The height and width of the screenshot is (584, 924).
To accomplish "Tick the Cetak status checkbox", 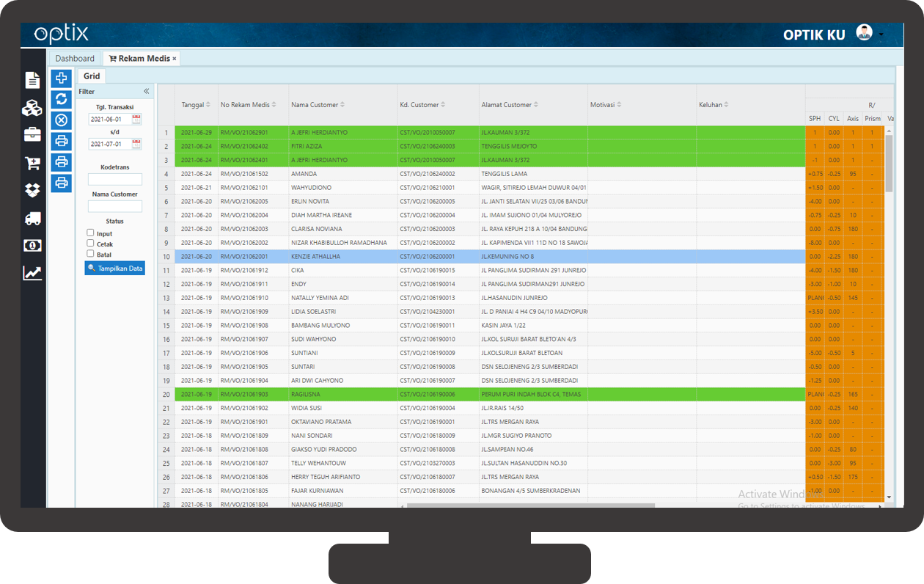I will [90, 243].
